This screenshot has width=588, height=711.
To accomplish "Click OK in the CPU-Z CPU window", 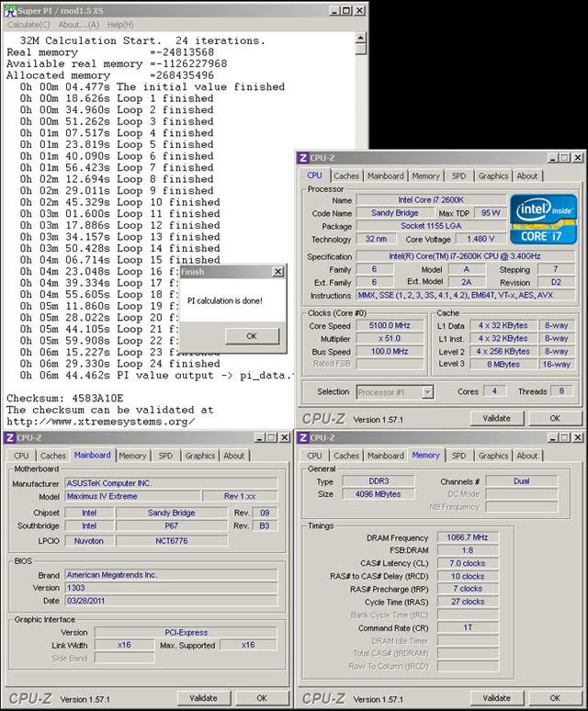I will tap(555, 418).
